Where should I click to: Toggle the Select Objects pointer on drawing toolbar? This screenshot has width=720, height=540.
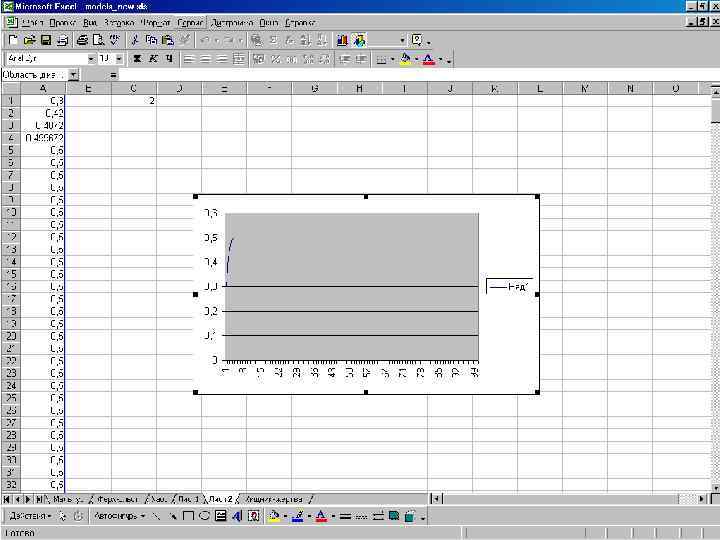[62, 516]
